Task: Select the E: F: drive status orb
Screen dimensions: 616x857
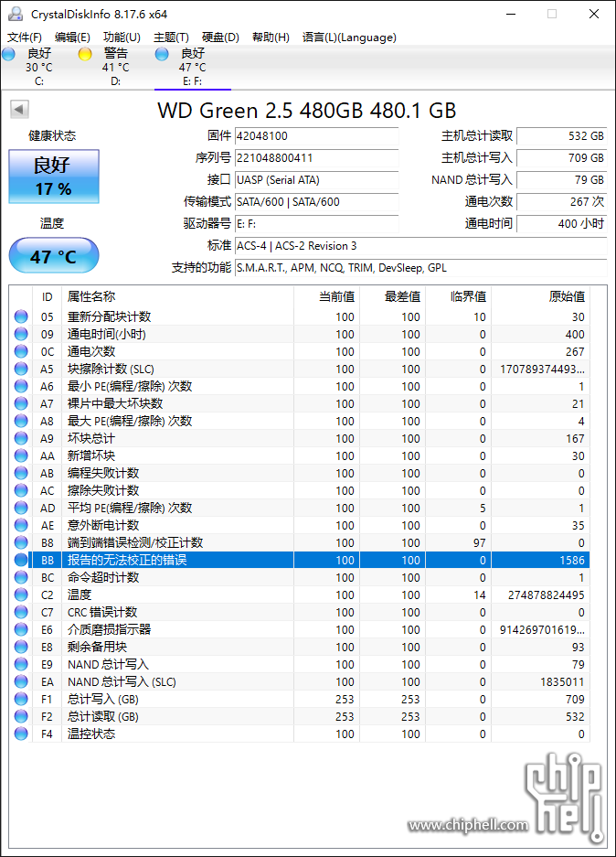Action: point(162,54)
